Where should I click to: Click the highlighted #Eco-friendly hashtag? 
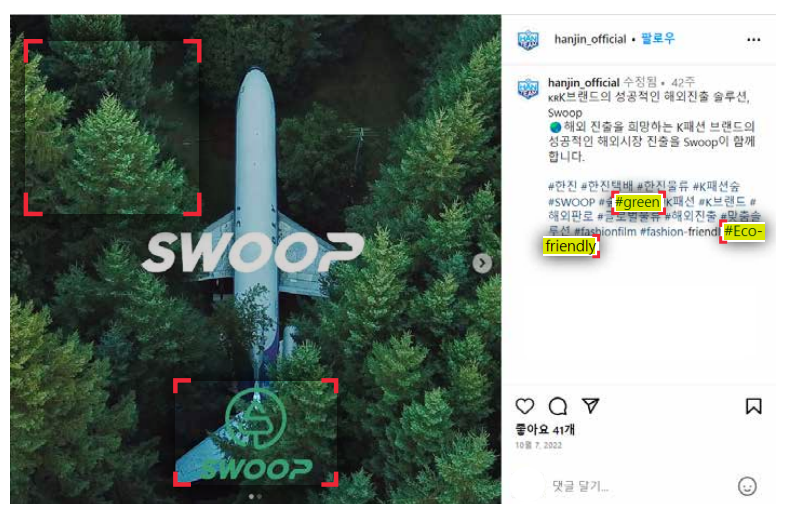coord(743,231)
